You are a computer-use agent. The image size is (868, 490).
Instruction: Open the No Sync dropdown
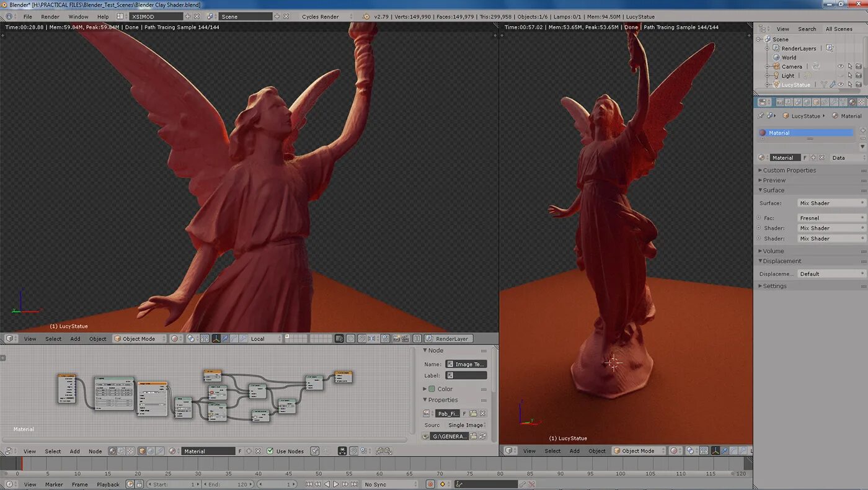tap(392, 484)
